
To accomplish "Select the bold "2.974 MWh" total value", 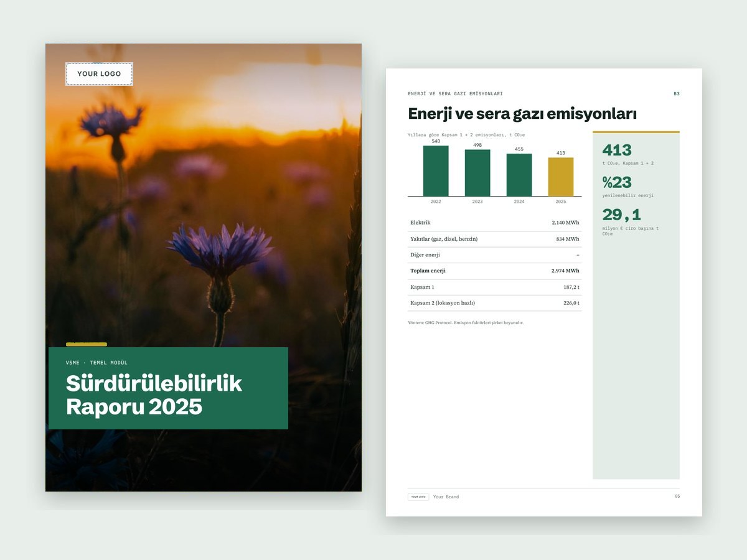I will tap(565, 271).
